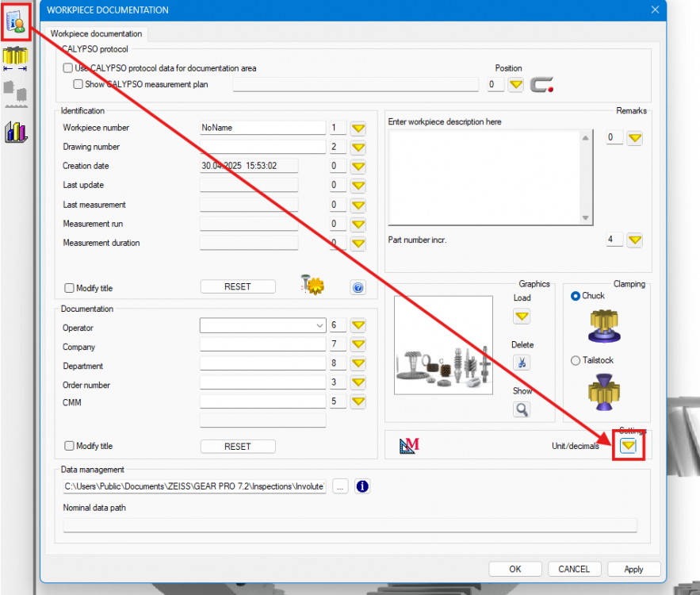Click into the Drawing number field

point(262,147)
